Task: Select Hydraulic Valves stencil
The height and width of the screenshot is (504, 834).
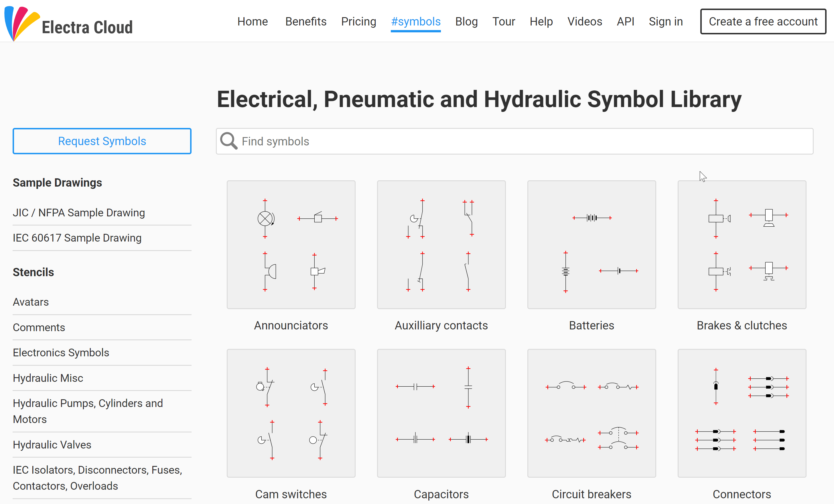Action: [52, 444]
